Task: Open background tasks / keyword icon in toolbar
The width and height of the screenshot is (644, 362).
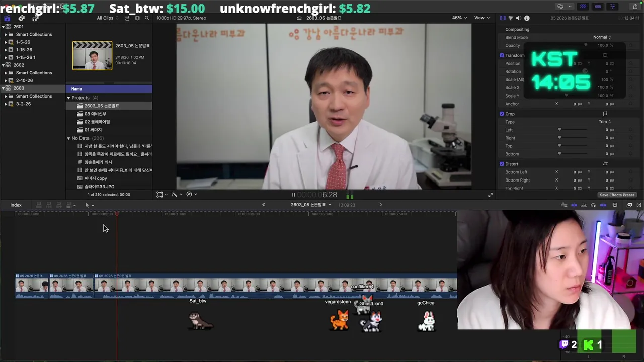Action: click(x=560, y=7)
